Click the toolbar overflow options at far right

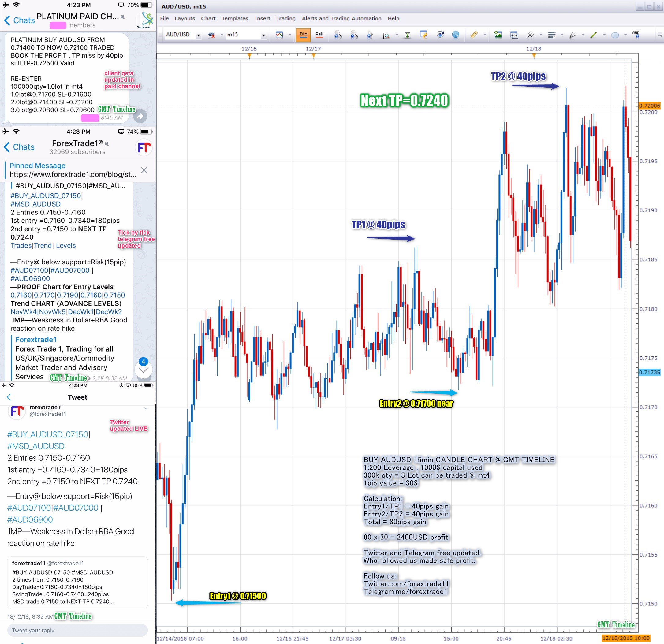click(660, 35)
